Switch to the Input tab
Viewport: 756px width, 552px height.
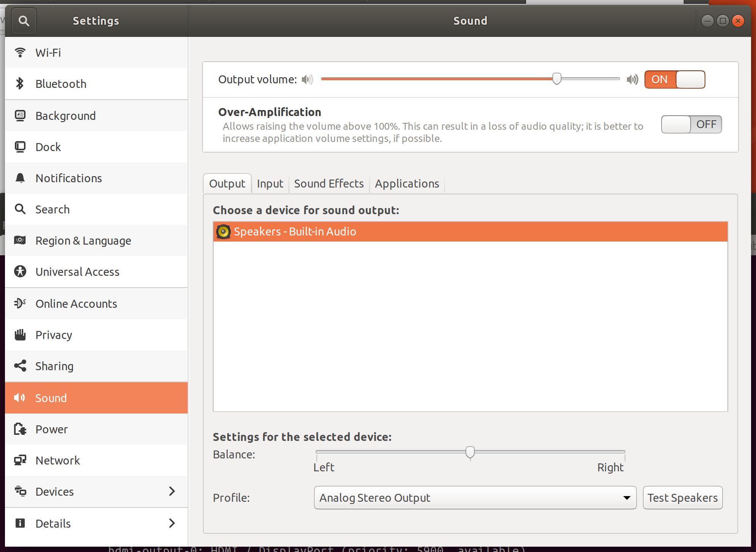click(x=270, y=184)
